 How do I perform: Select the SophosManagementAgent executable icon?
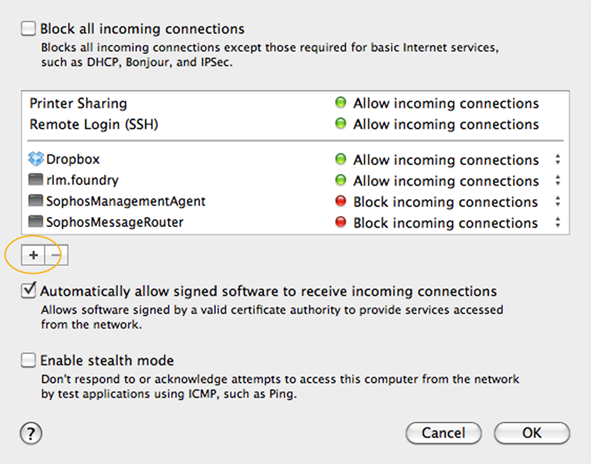coord(35,201)
